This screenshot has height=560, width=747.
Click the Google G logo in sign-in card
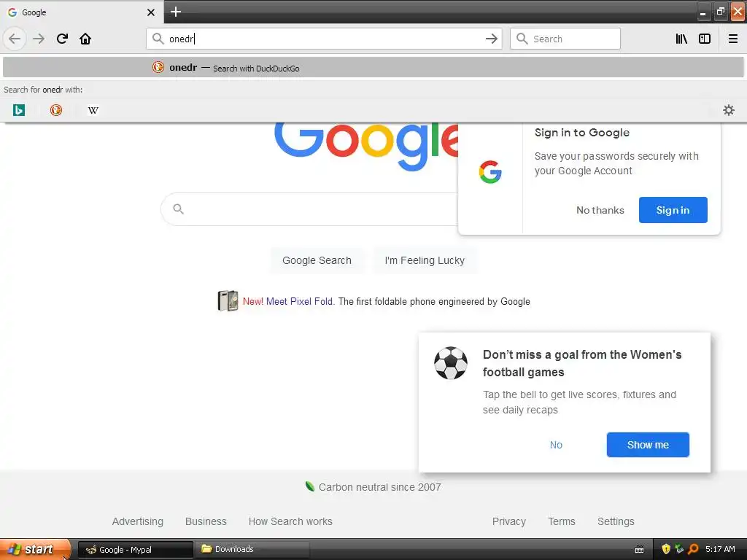pyautogui.click(x=490, y=172)
